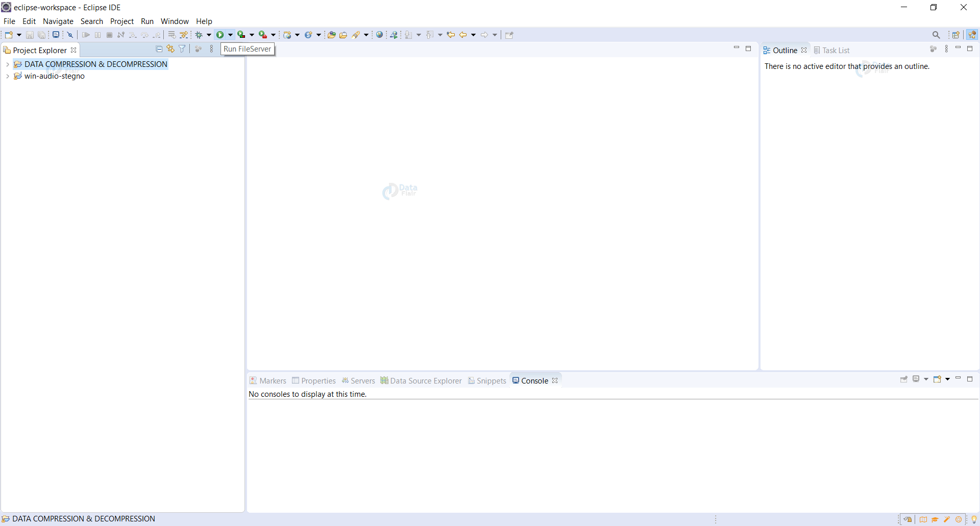
Task: Click the Step Into icon
Action: coord(133,35)
